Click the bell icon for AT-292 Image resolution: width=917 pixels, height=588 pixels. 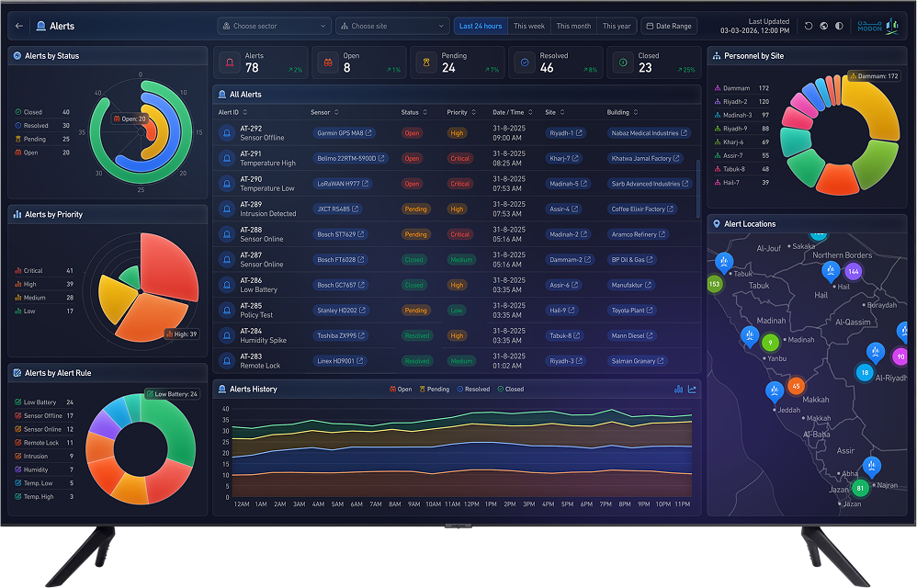(227, 133)
